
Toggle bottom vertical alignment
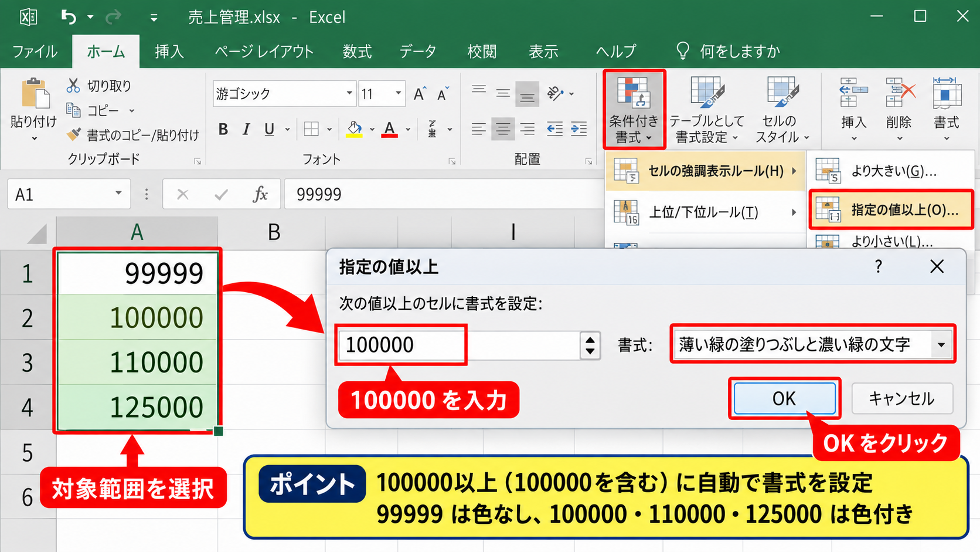(x=527, y=94)
